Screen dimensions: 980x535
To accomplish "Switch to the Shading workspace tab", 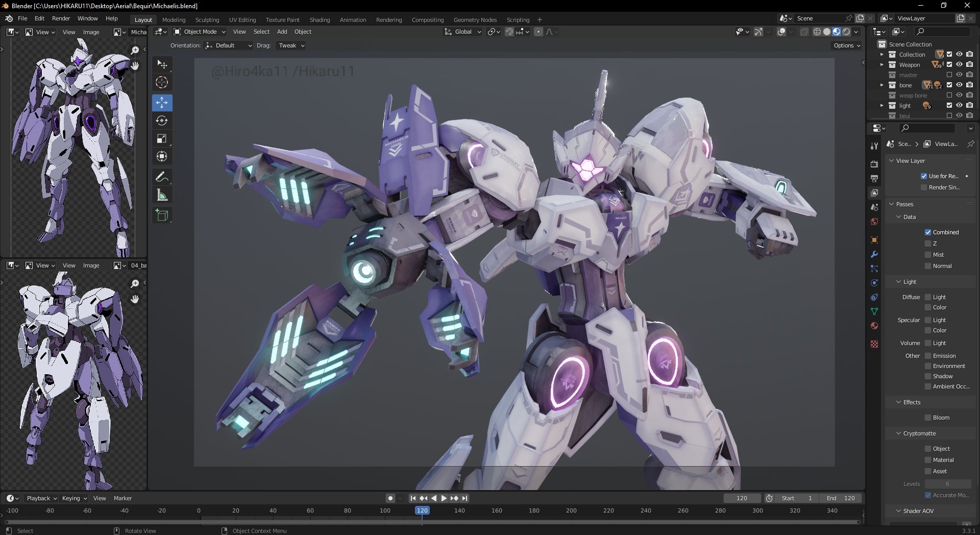I will point(320,20).
